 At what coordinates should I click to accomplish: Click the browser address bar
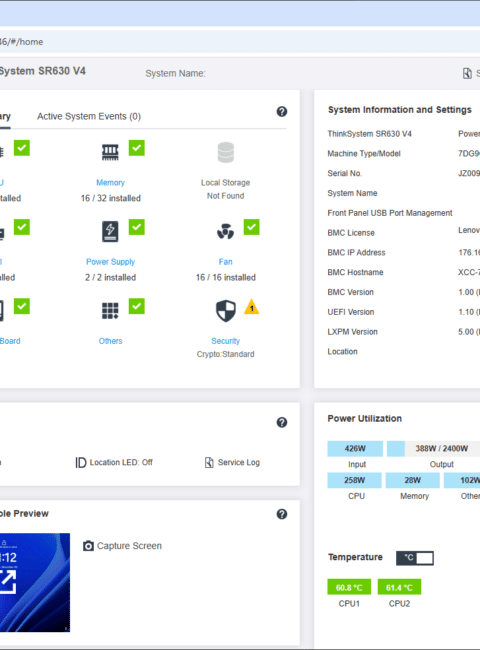tap(240, 41)
